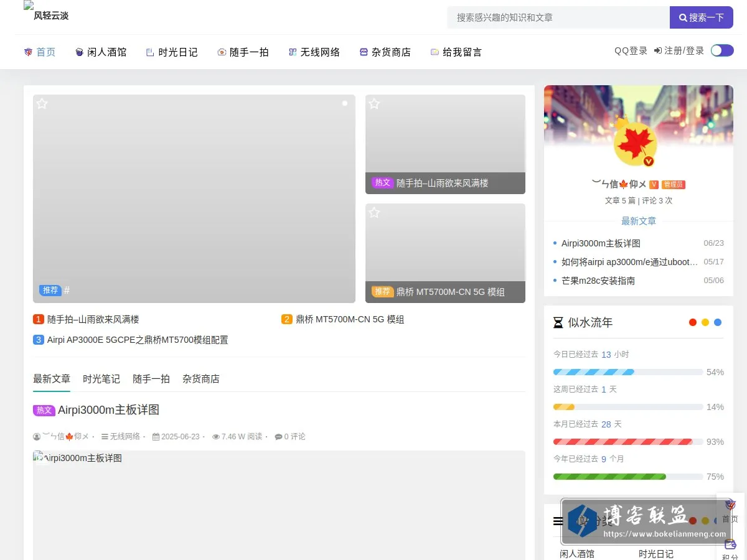Click the maple leaf avatar in profile card
The image size is (747, 560).
[636, 144]
